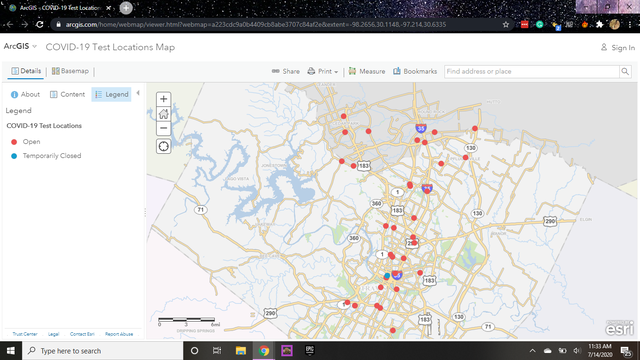640x360 pixels.
Task: Find my location on map
Action: pyautogui.click(x=164, y=146)
